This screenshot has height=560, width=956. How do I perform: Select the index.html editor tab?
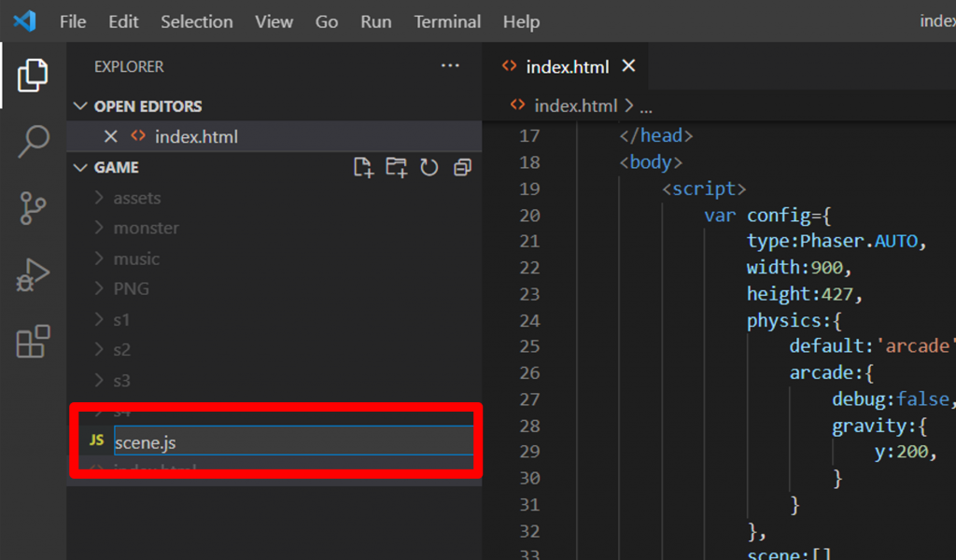tap(567, 66)
